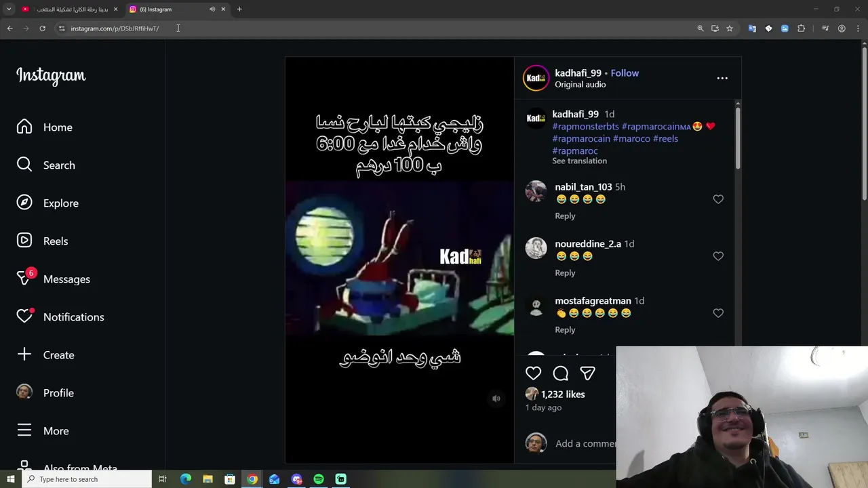The image size is (868, 488).
Task: Click the #rapmonsterbts hashtag
Action: pos(585,126)
